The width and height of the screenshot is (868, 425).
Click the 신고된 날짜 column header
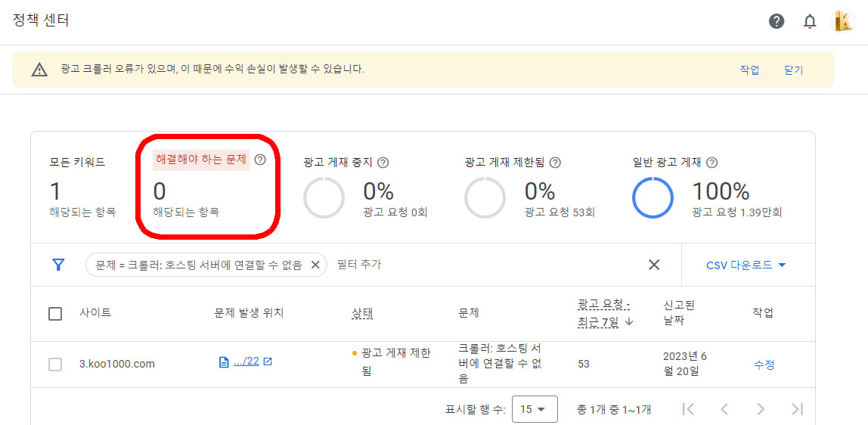click(x=679, y=313)
